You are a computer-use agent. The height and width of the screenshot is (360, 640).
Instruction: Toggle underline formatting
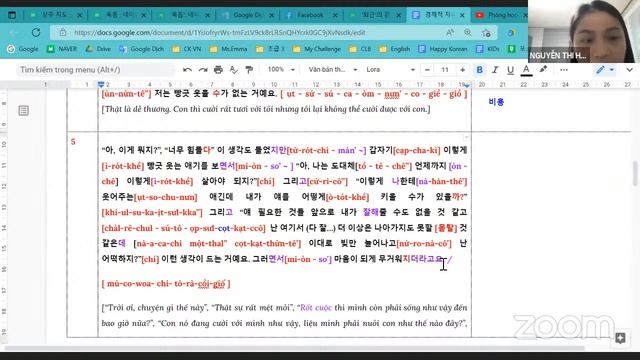coord(510,70)
